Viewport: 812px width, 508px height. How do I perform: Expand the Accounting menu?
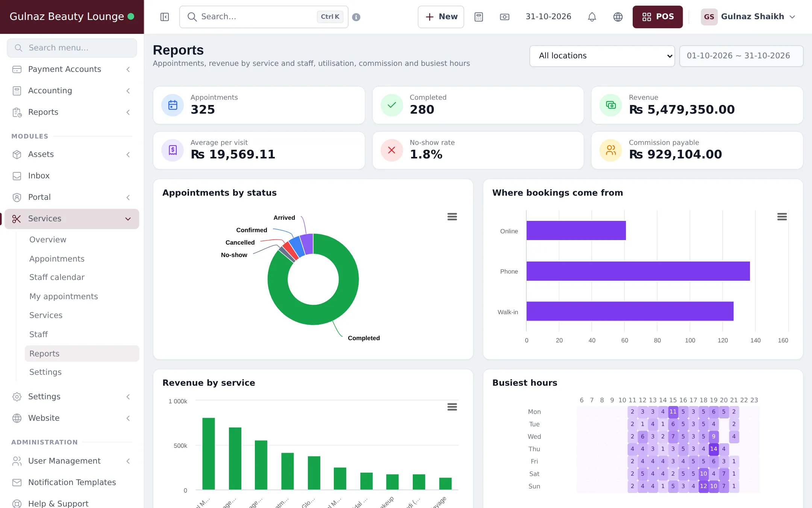tap(72, 91)
